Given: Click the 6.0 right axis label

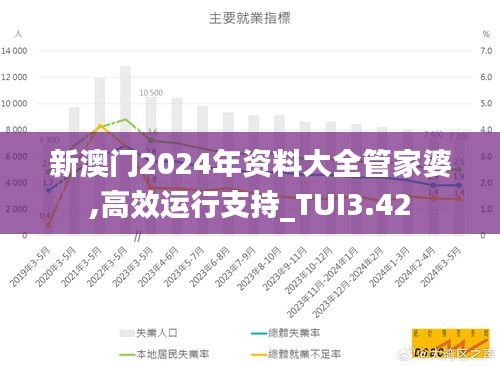Looking at the screenshot, I should [x=486, y=77].
